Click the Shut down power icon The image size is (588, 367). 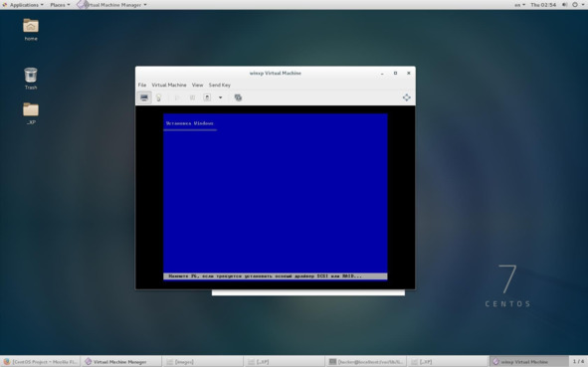point(207,97)
